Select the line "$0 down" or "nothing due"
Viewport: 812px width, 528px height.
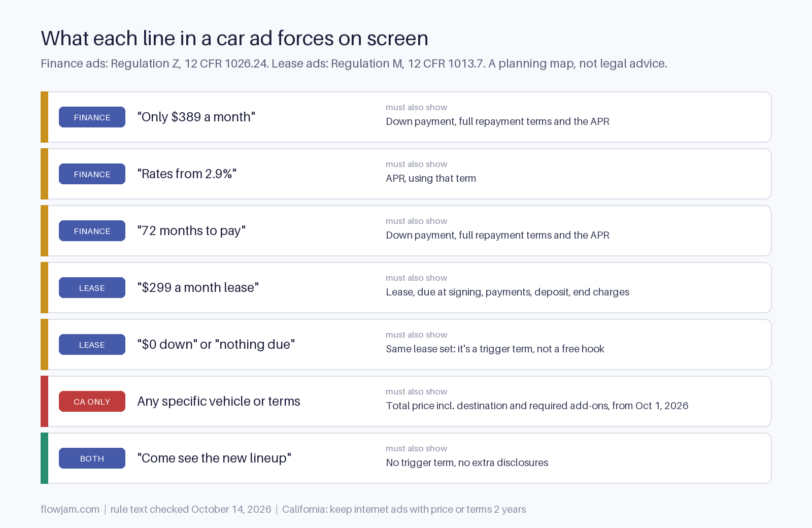pos(216,345)
